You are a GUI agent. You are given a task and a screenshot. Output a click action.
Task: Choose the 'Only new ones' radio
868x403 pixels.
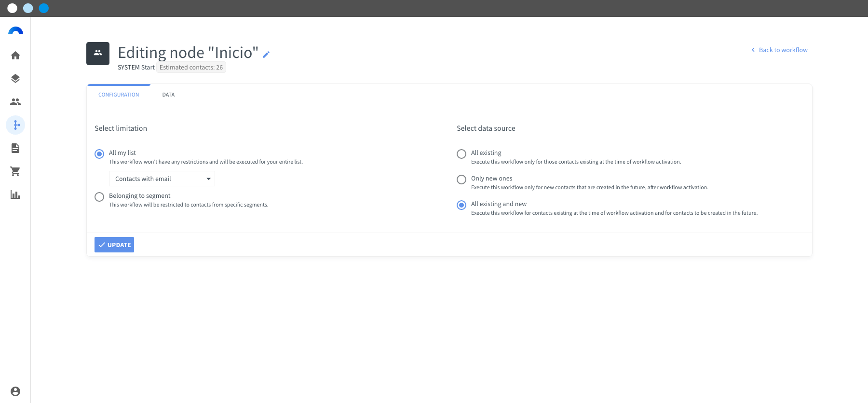click(461, 180)
